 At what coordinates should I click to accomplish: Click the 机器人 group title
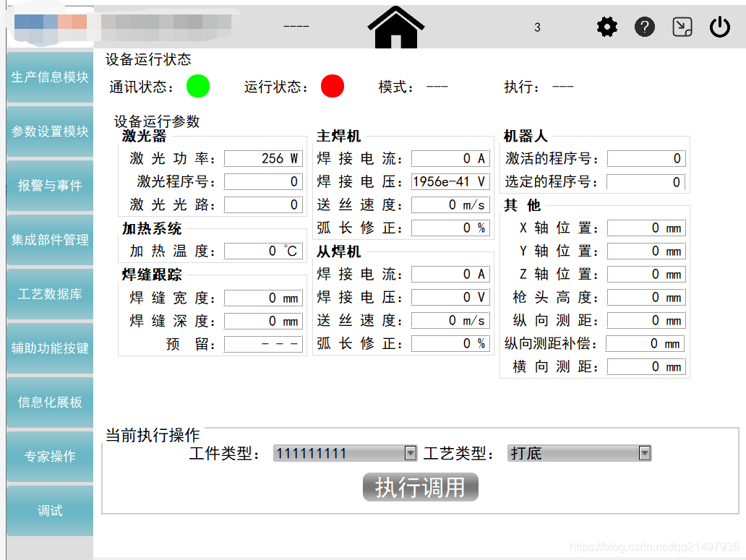point(526,136)
